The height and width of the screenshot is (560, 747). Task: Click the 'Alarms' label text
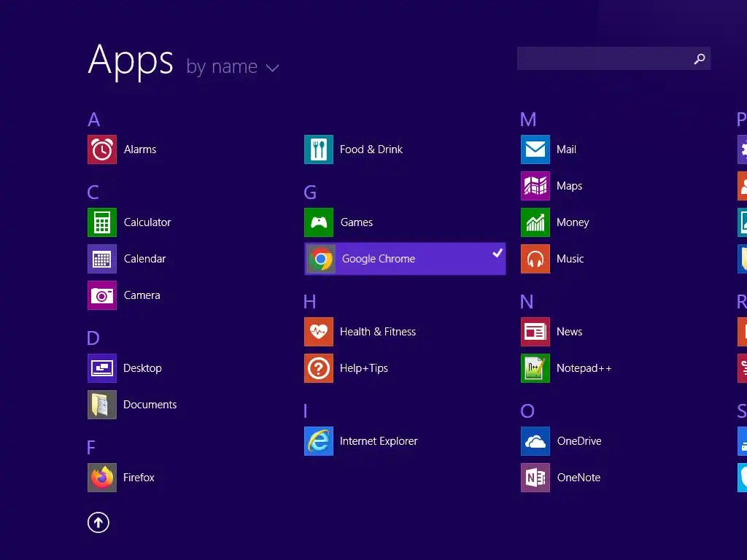point(140,149)
